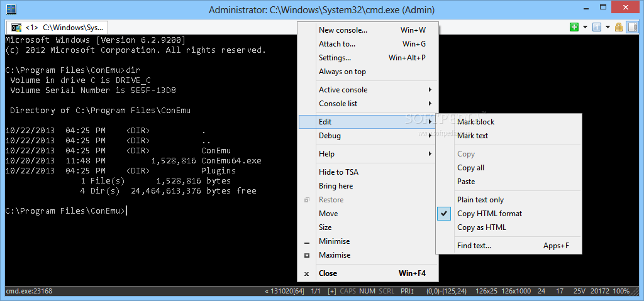Screen dimensions: 644x301
Task: Select Bring here menu item
Action: point(367,186)
